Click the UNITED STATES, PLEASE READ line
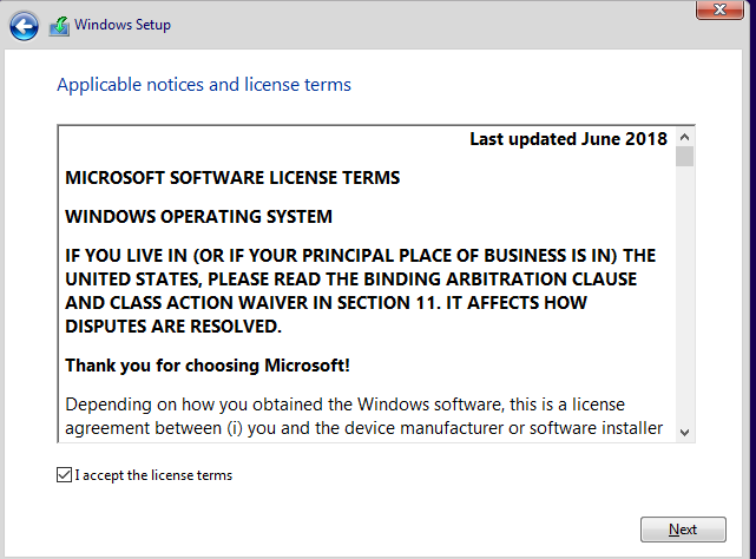 (351, 279)
